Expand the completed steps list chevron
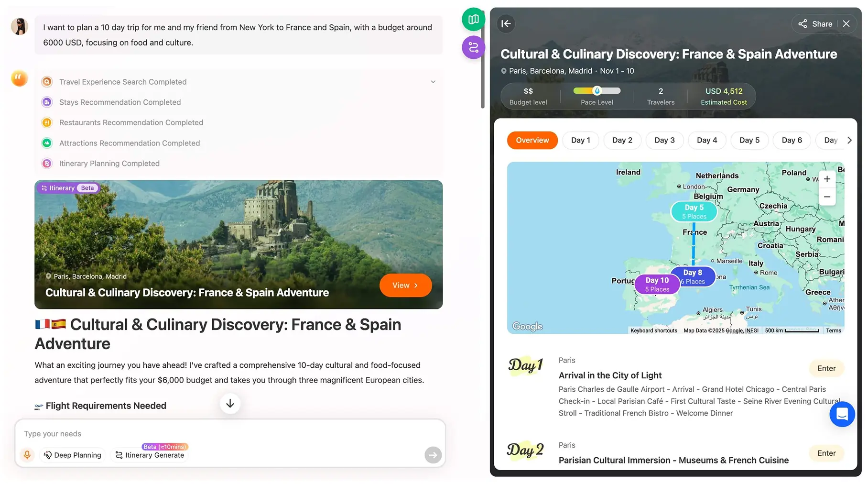 [x=433, y=82]
